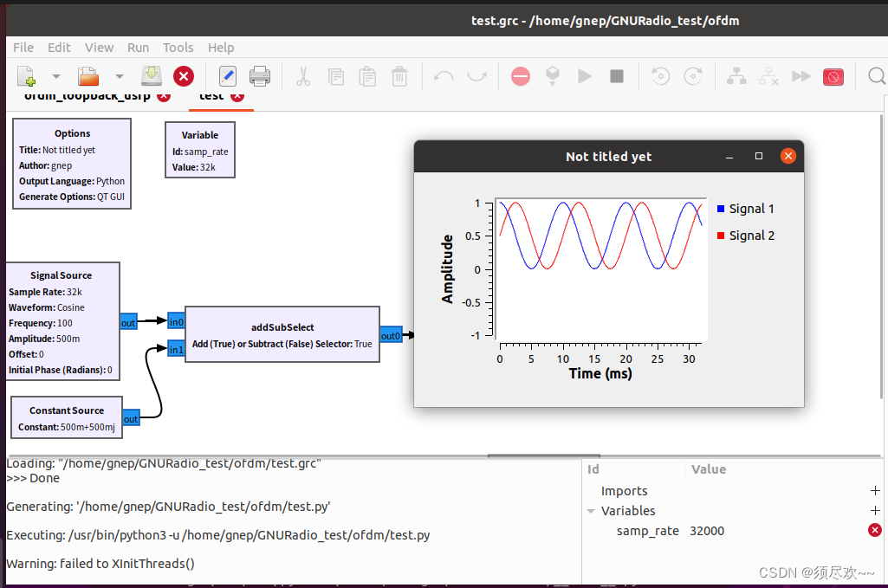Screen dimensions: 888x588
Task: Reload blocks with the circular reload icon
Action: 660,76
